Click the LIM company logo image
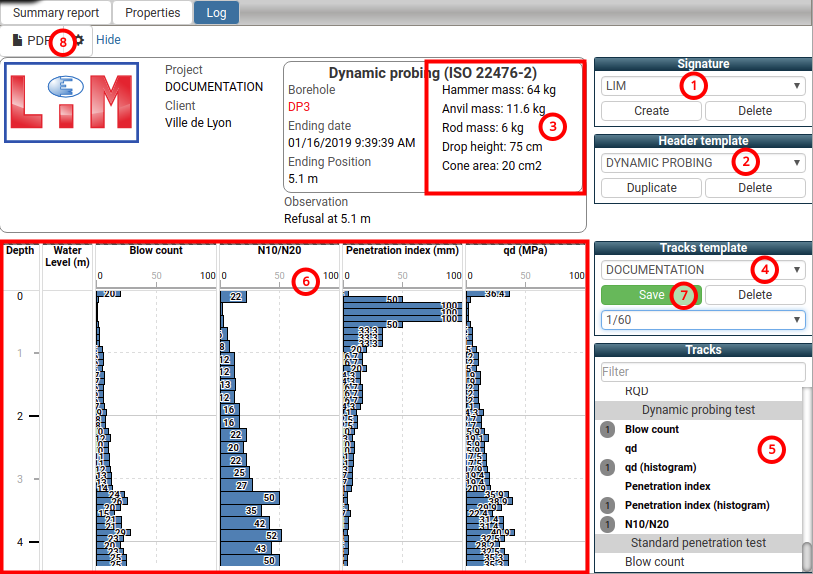Viewport: 813px width, 574px height. pos(72,103)
